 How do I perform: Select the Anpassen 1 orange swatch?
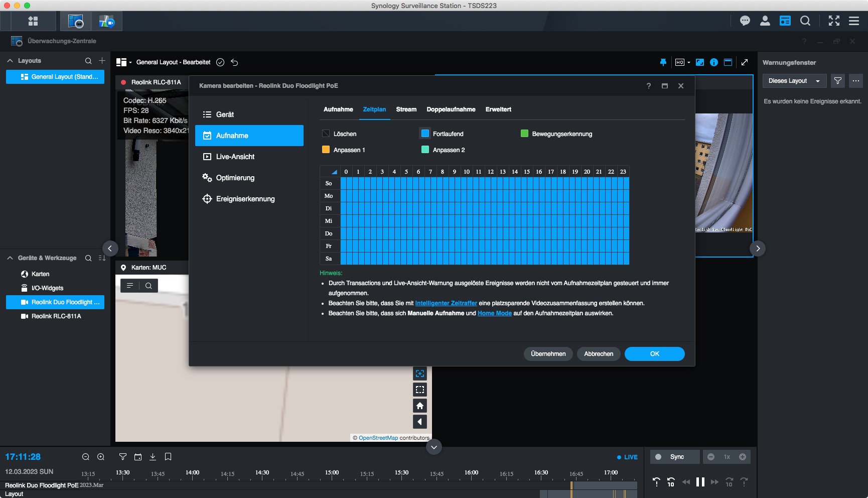coord(326,150)
